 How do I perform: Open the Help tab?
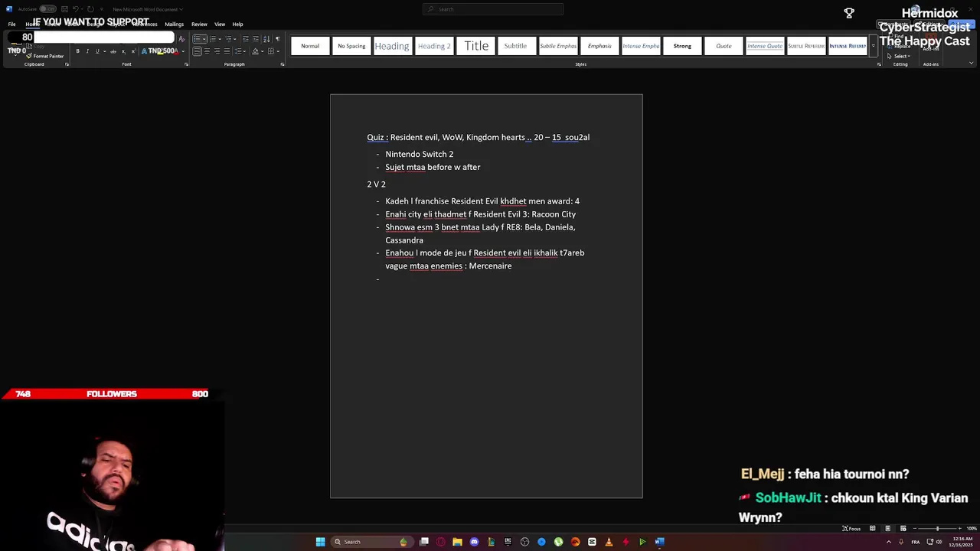coord(237,24)
